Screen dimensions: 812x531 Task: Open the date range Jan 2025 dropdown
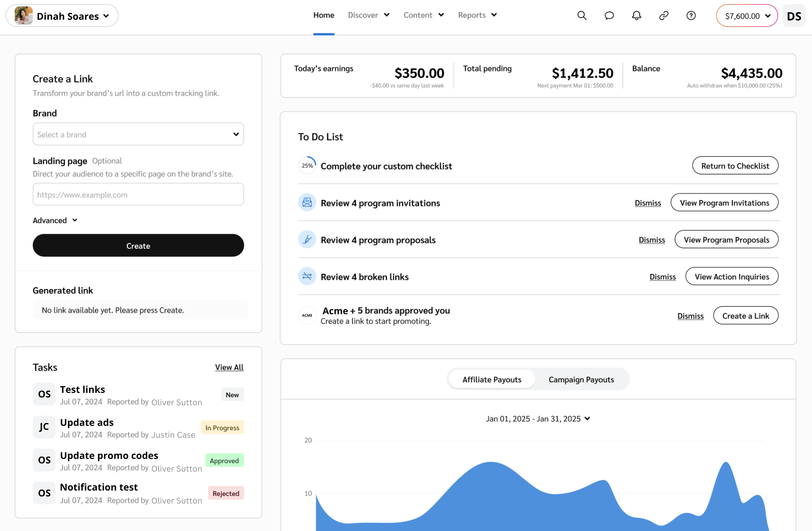(x=538, y=419)
